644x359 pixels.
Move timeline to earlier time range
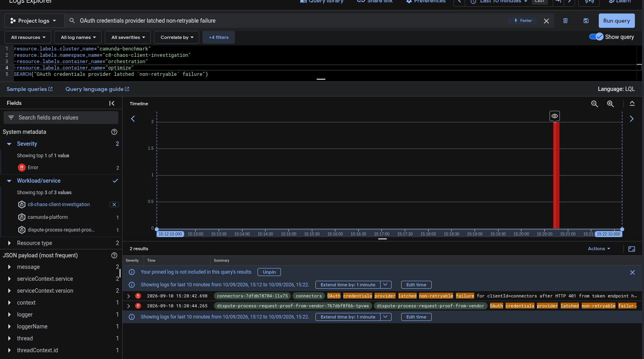133,119
